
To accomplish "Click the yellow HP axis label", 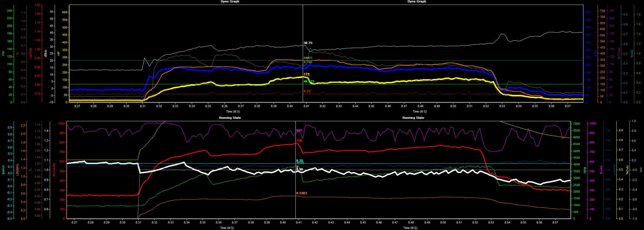I will point(58,53).
